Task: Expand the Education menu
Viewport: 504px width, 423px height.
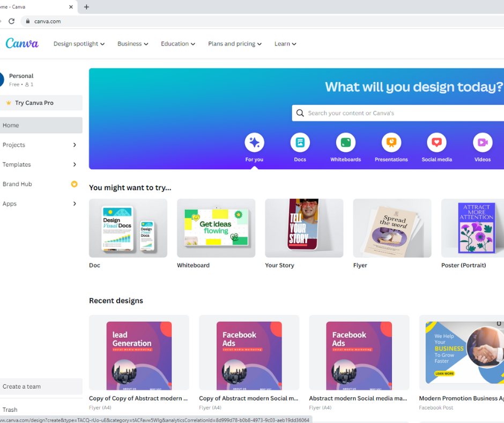Action: click(178, 44)
